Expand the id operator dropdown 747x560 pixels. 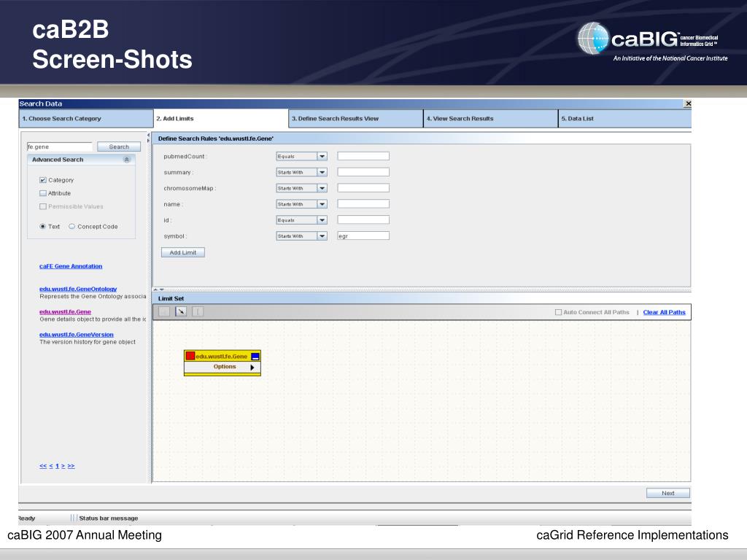(x=322, y=220)
